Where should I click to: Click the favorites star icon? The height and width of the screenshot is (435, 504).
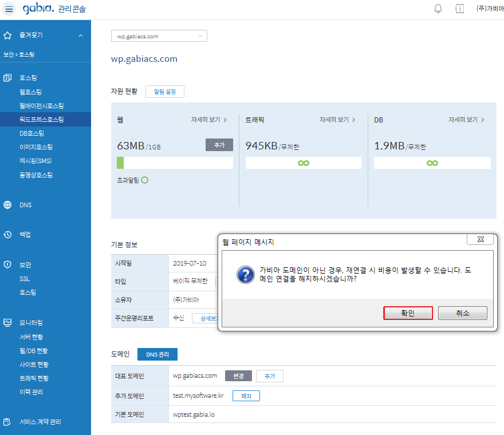pos(7,35)
